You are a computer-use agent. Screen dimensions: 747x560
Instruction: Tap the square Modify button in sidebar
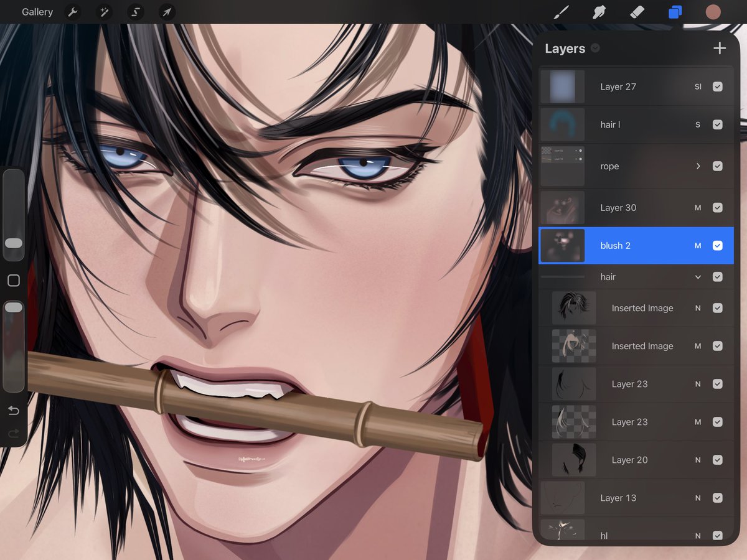tap(13, 281)
